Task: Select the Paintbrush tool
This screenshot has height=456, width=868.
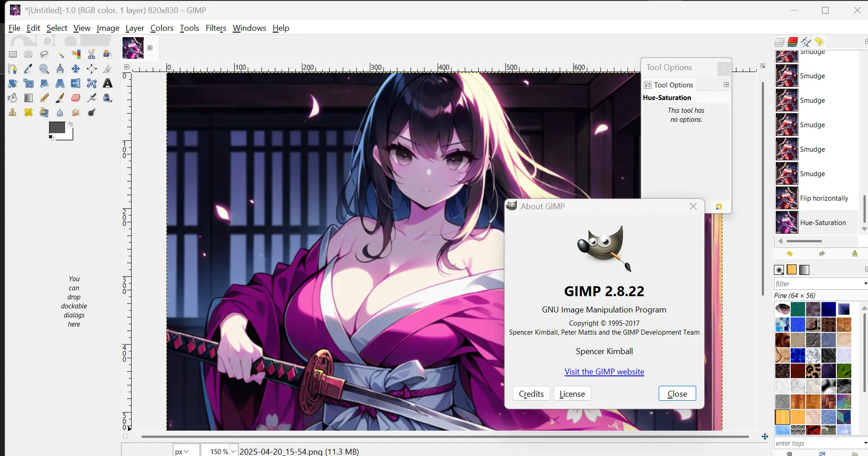Action: (x=60, y=98)
